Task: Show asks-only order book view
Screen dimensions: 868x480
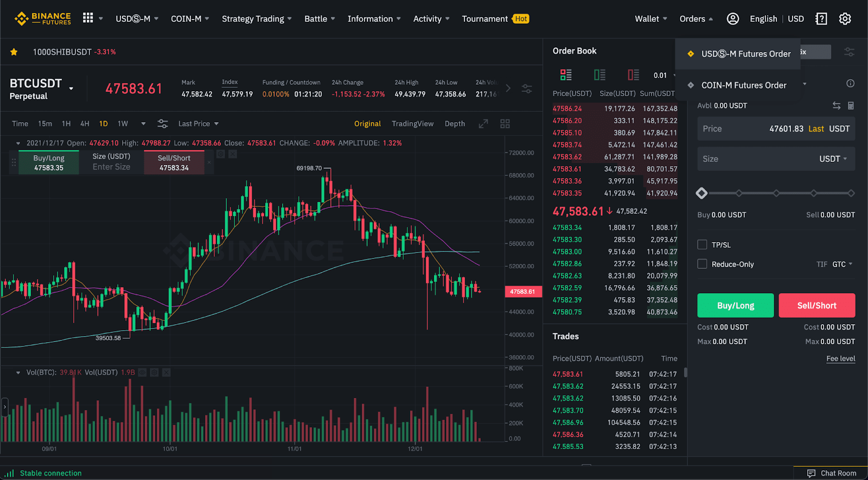Action: click(x=633, y=75)
